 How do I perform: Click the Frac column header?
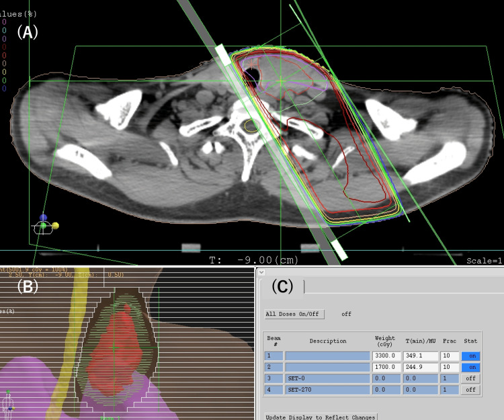[450, 341]
